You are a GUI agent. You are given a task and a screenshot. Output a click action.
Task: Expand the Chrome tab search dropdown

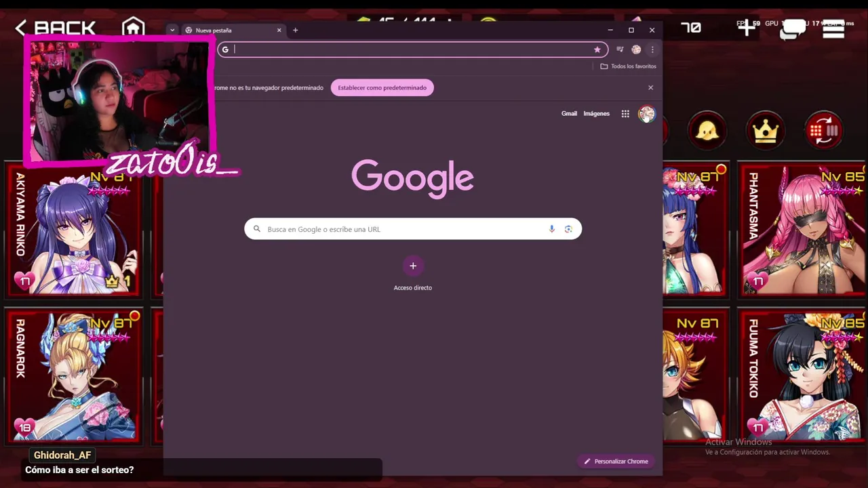click(172, 30)
